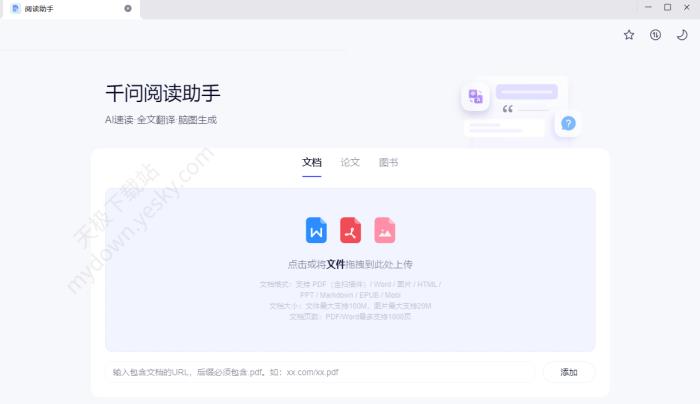Toggle dark mode with the moon icon

click(682, 34)
